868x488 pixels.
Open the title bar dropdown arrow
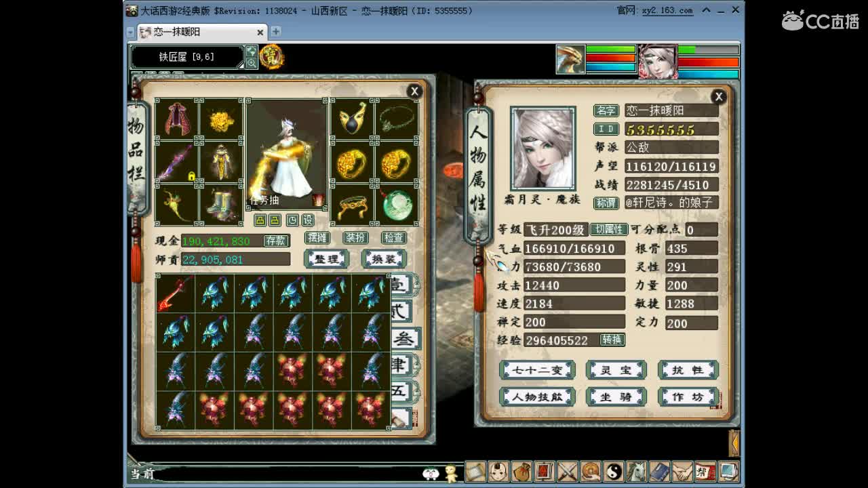tap(707, 10)
